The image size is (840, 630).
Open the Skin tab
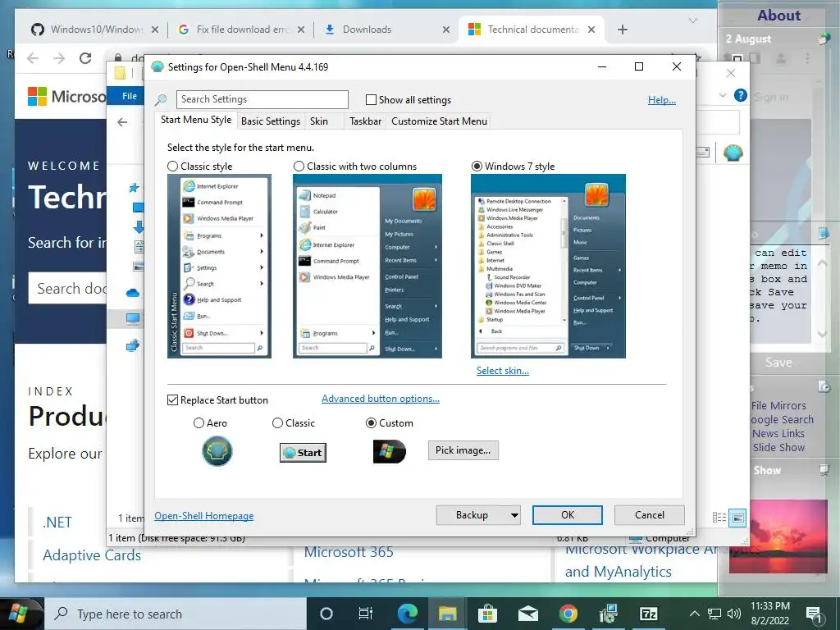319,121
